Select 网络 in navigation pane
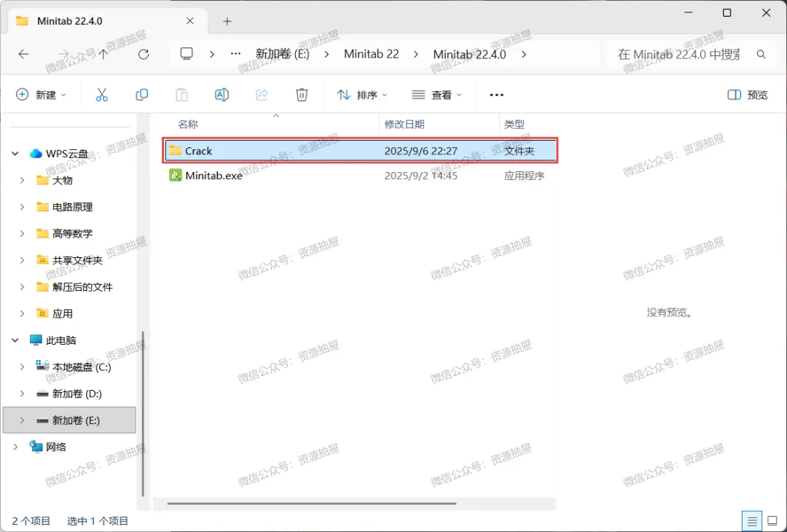 pos(55,447)
